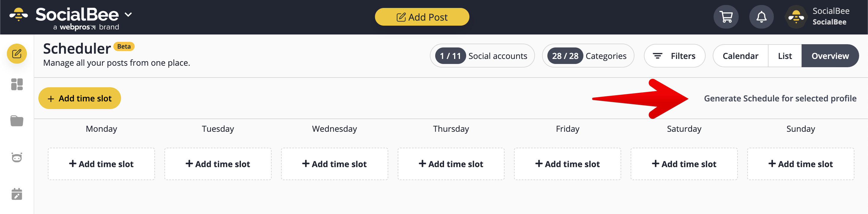This screenshot has height=214, width=868.
Task: Open the content folder sidebar icon
Action: tap(17, 121)
